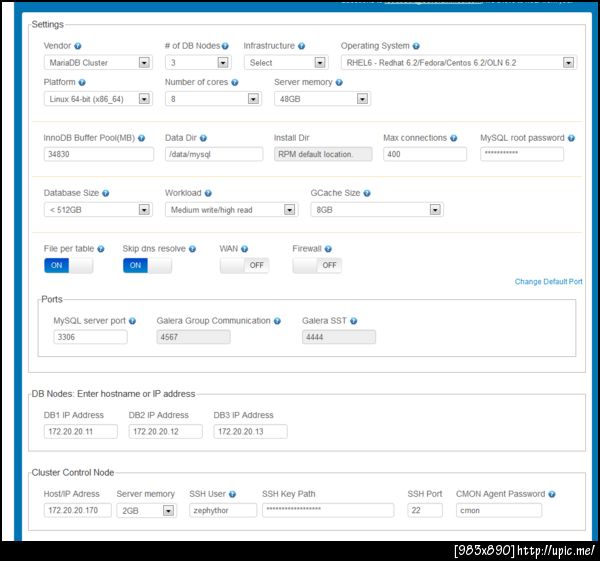Open help for InnoDB Buffer Pool(MB)
Image resolution: width=600 pixels, height=561 pixels.
[x=141, y=139]
